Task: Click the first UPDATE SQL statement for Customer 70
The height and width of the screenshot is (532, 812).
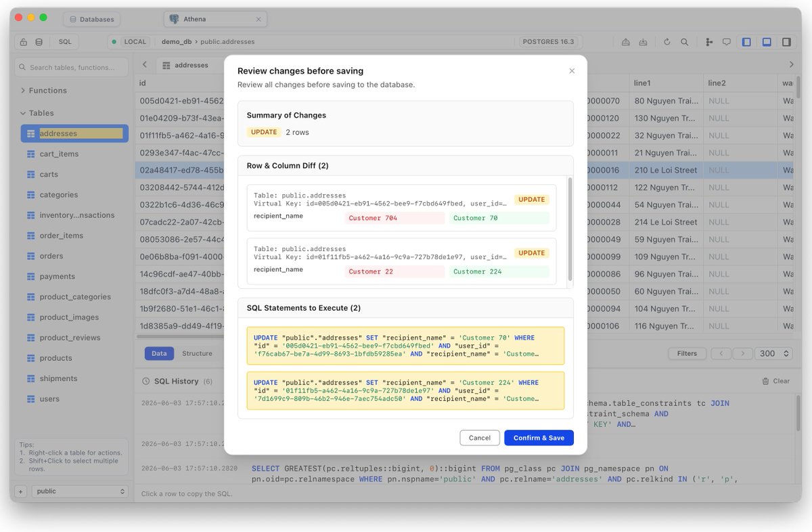Action: tap(406, 346)
